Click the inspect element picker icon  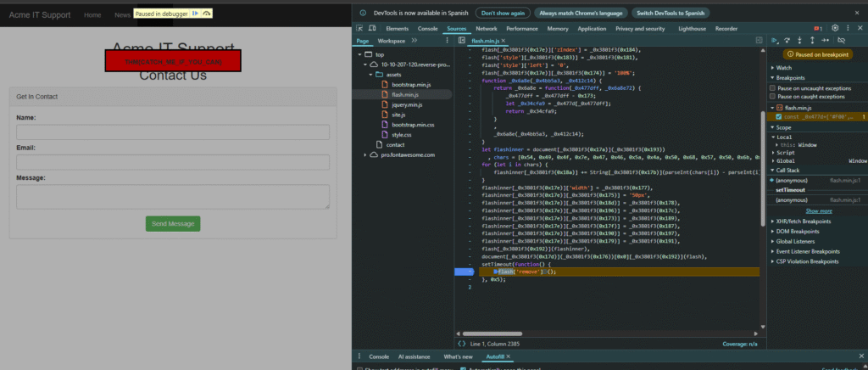pyautogui.click(x=359, y=28)
